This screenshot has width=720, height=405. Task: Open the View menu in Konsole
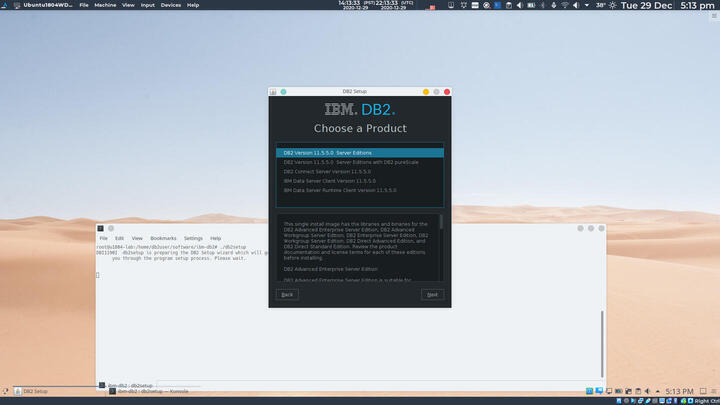[x=137, y=238]
